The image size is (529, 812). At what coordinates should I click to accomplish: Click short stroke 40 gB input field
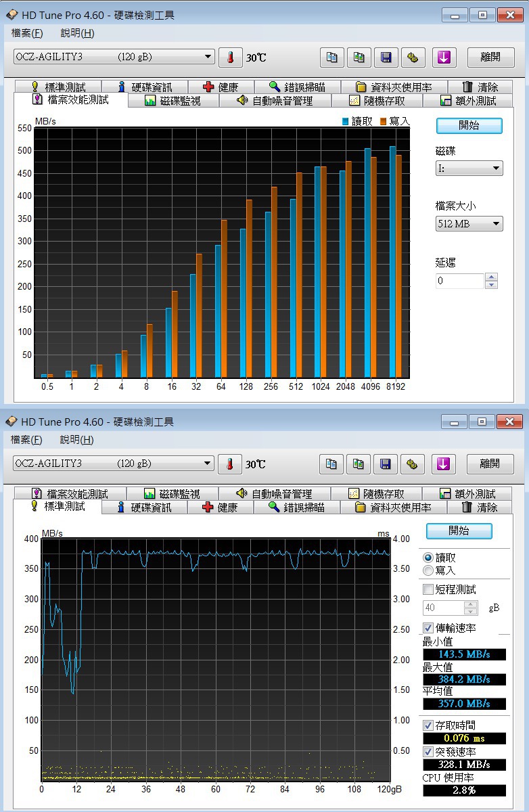444,608
